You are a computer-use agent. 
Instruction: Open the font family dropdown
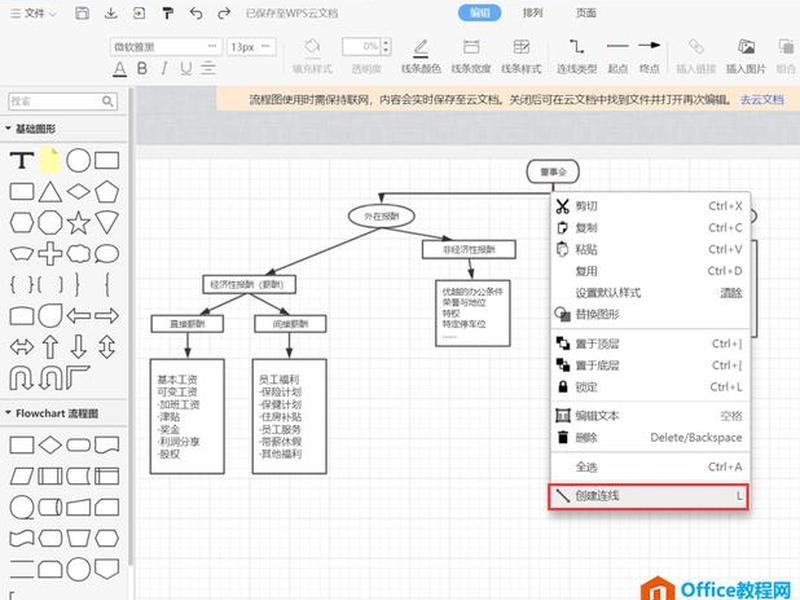tap(166, 47)
